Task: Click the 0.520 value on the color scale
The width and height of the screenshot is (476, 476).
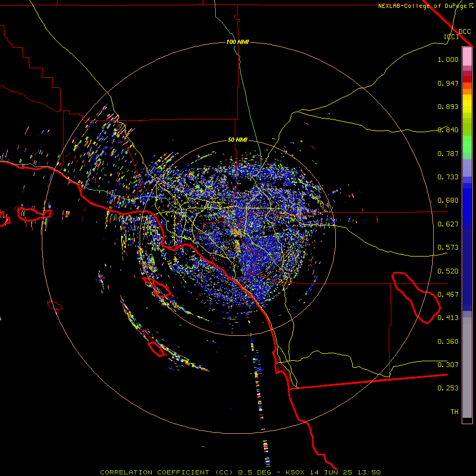Action: [448, 271]
